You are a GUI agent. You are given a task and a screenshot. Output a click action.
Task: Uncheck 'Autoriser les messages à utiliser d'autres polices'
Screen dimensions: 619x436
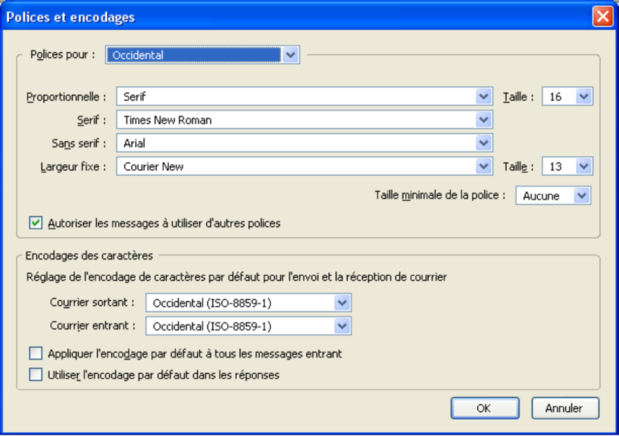click(37, 223)
